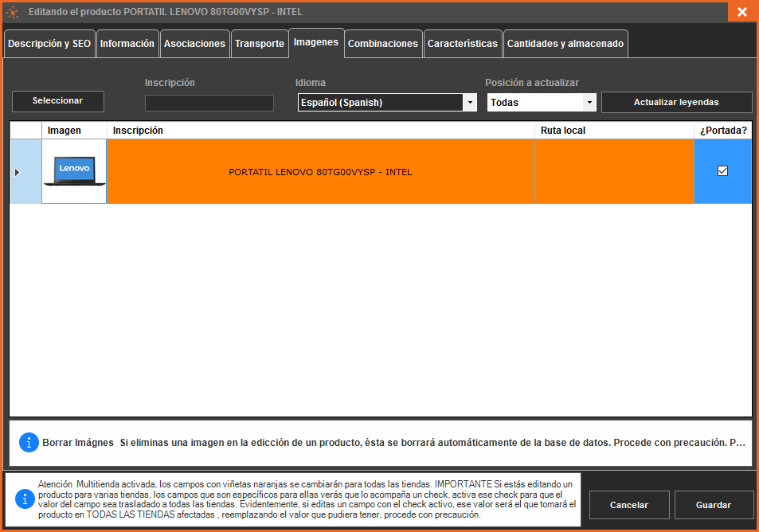Viewport: 759px width, 532px height.
Task: Select the Cantidades y almacenado tab
Action: pyautogui.click(x=565, y=44)
